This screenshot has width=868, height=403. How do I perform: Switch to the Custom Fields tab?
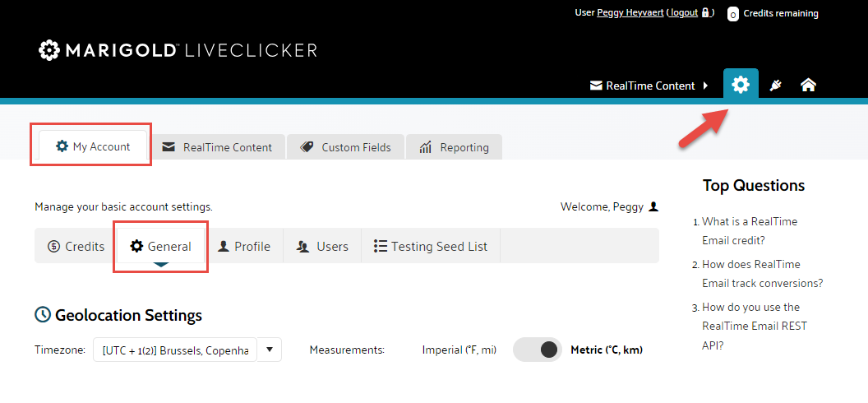[346, 147]
